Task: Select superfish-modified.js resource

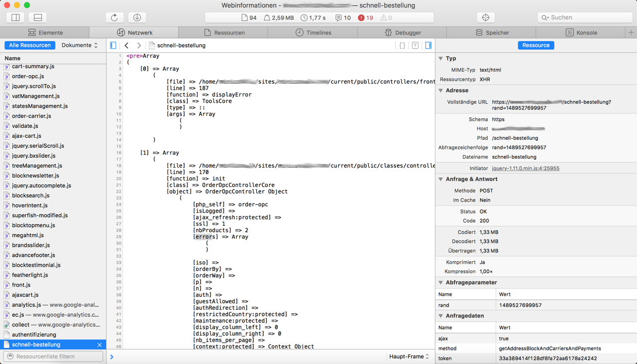Action: pos(53,215)
